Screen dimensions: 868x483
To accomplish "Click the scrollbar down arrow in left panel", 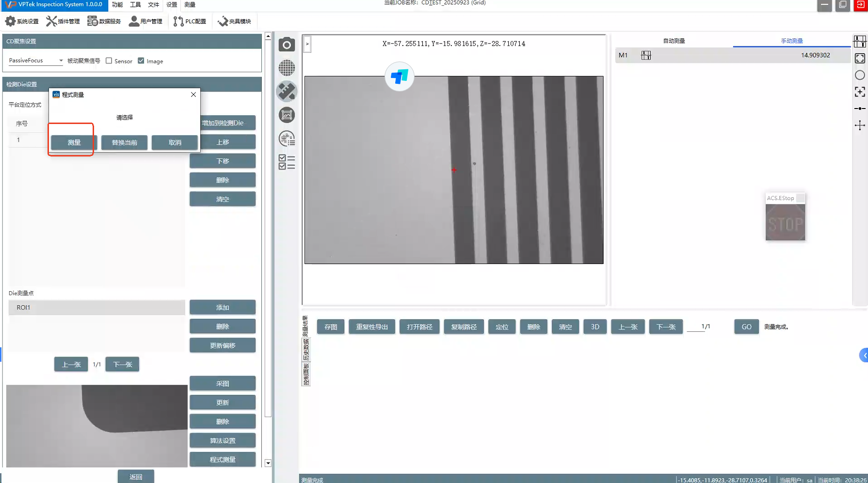I will click(x=268, y=463).
